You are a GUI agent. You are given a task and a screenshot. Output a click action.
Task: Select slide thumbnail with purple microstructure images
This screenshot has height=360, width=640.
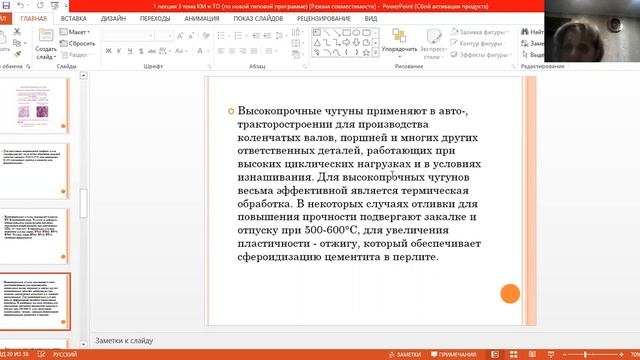tap(33, 106)
